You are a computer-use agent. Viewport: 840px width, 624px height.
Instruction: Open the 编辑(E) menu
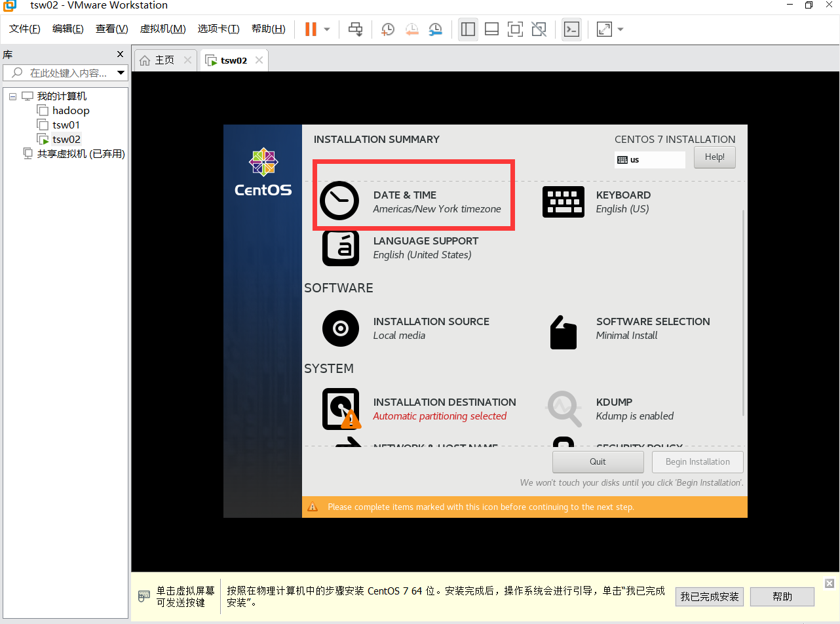coord(68,29)
